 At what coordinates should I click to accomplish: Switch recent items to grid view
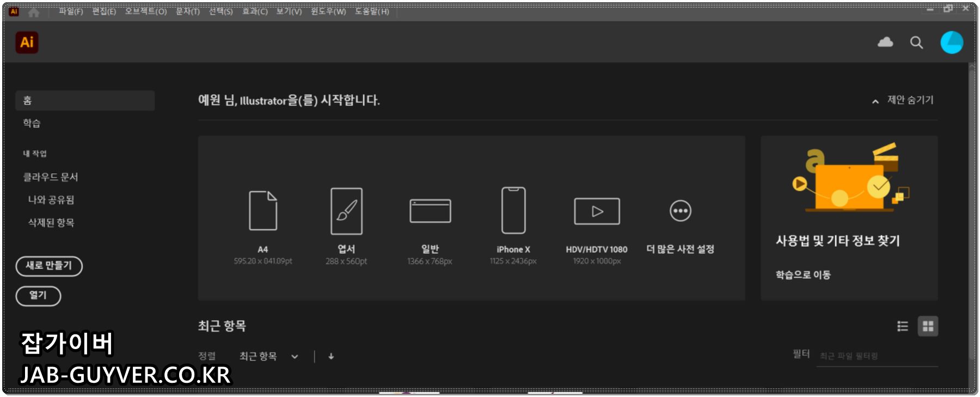pyautogui.click(x=928, y=326)
